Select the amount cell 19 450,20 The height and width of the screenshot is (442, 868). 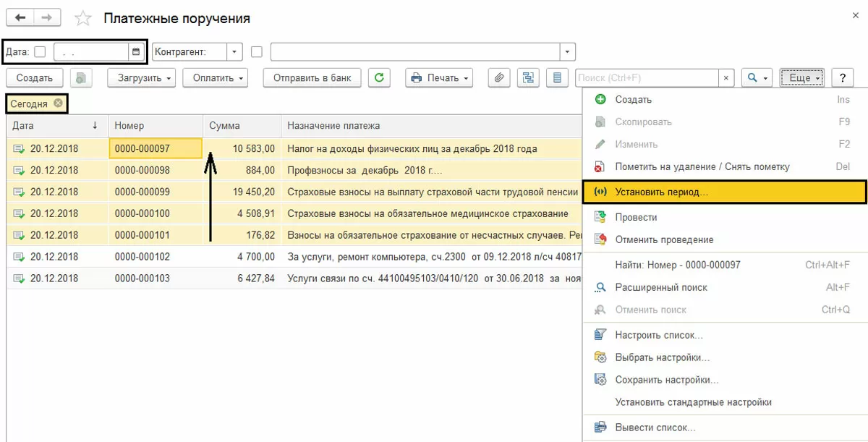click(242, 192)
